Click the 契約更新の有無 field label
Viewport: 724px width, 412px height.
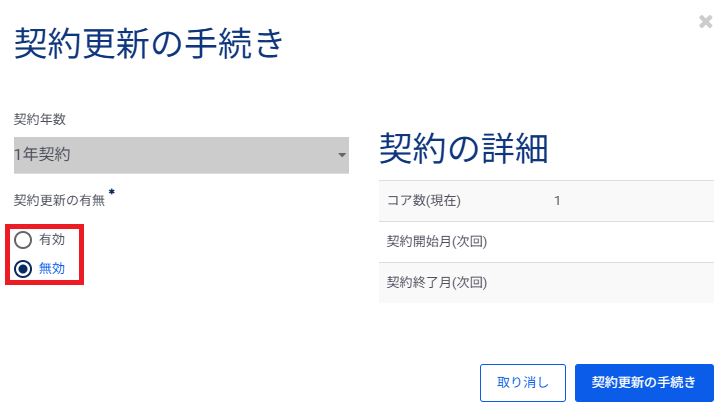tap(59, 199)
